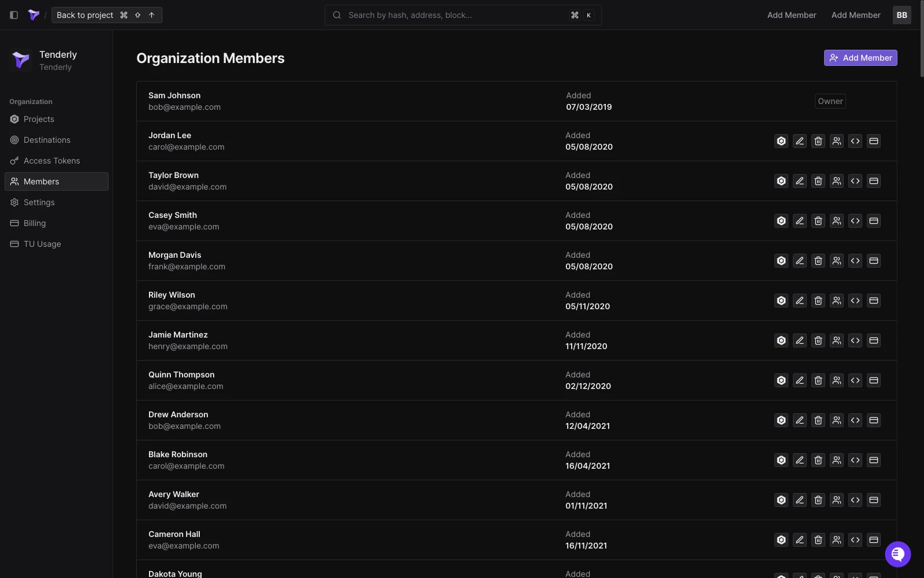The image size is (924, 578).
Task: Click hexagon icon for Jamie Martinez
Action: 781,340
